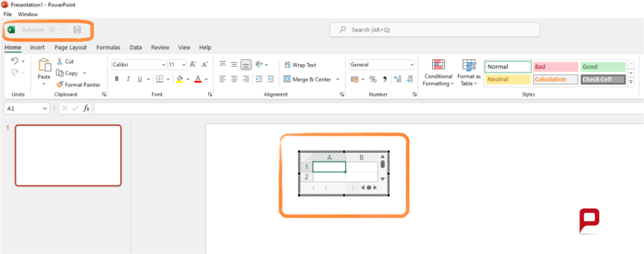Expand the General number format dropdown
Viewport: 644px width, 254px height.
[412, 64]
